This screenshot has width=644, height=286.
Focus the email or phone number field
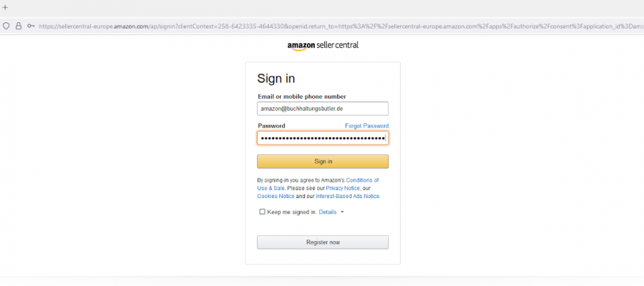point(323,108)
